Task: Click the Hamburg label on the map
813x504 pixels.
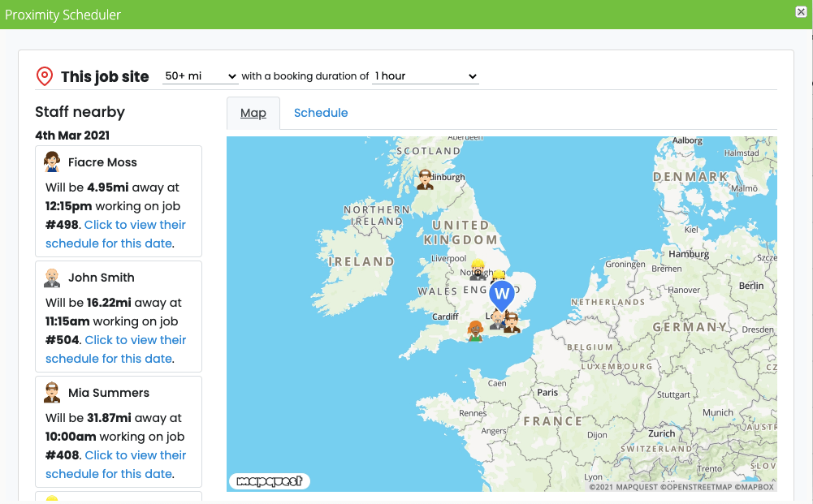Action: pyautogui.click(x=689, y=254)
